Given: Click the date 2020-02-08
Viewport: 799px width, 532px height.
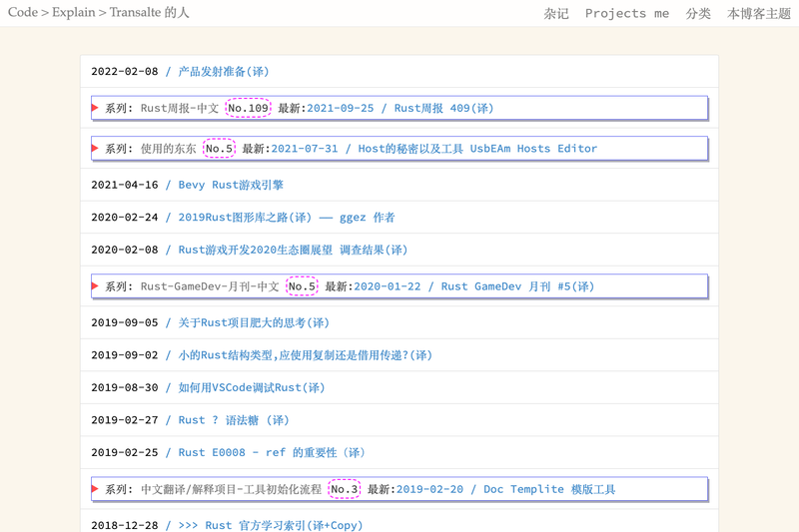Looking at the screenshot, I should 124,250.
